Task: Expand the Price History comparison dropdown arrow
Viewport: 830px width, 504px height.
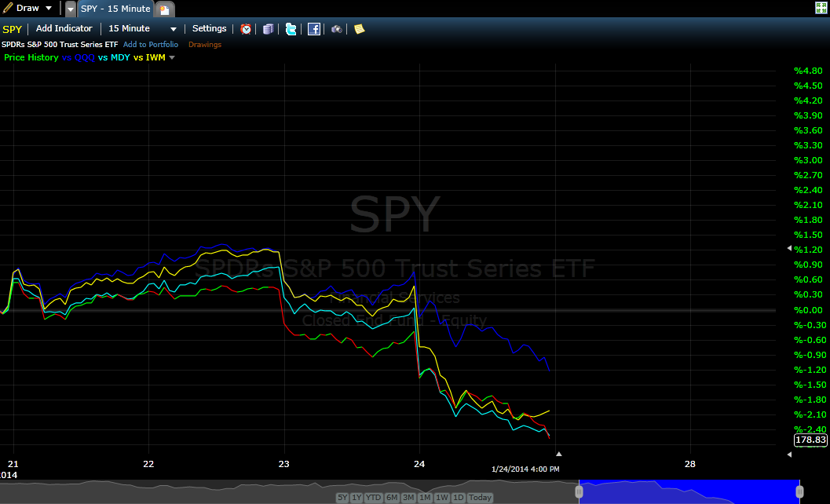Action: pos(172,58)
